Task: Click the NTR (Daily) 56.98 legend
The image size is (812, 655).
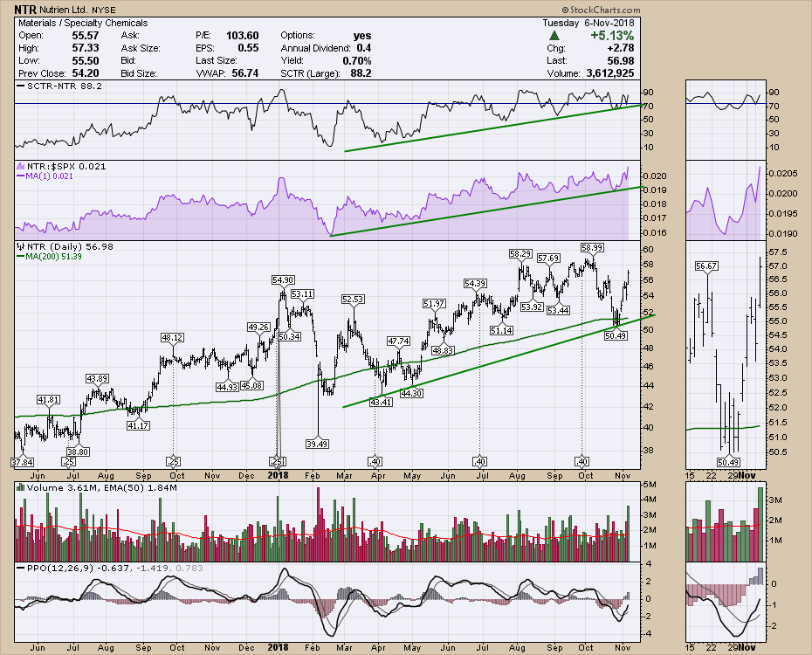Action: click(70, 246)
